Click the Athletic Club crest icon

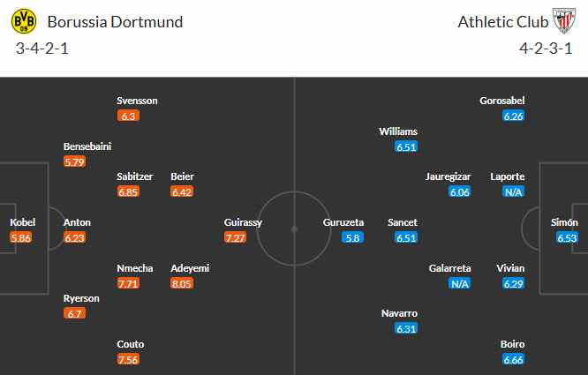(564, 21)
